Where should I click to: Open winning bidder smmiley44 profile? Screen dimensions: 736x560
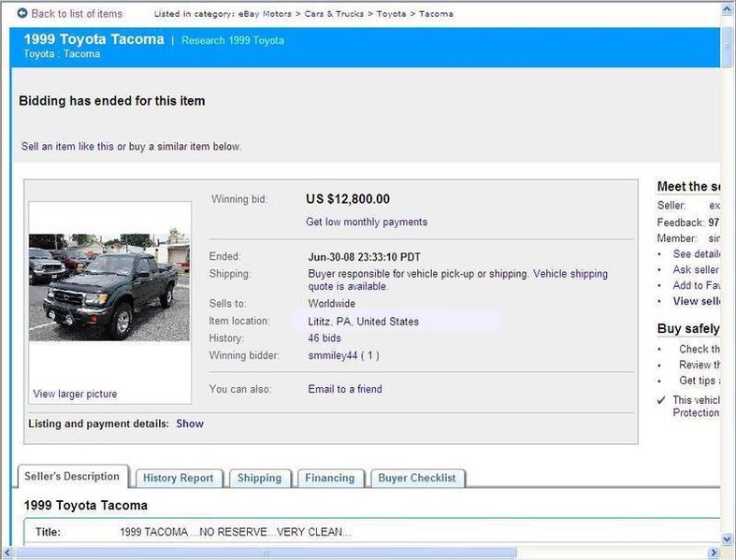(333, 355)
